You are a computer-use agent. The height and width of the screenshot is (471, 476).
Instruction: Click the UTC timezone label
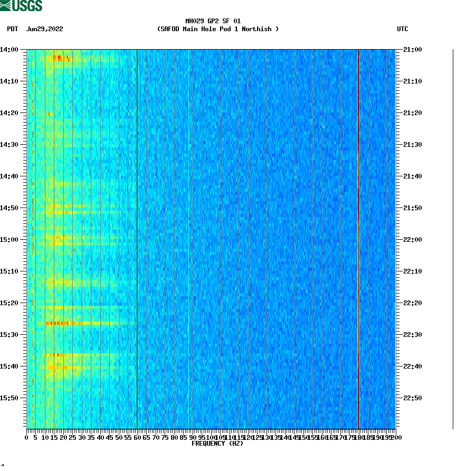pyautogui.click(x=403, y=30)
